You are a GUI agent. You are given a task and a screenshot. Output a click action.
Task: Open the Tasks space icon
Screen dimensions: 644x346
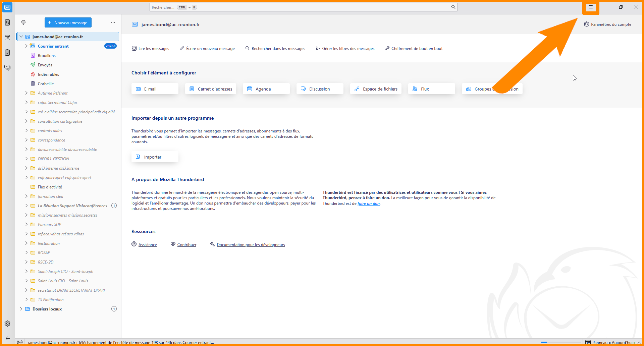click(7, 53)
